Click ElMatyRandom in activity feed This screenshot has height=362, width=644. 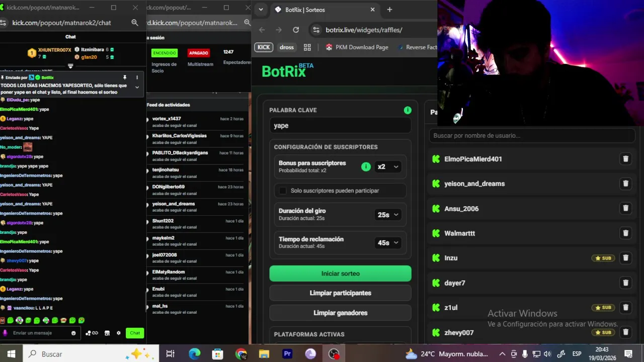tap(169, 272)
